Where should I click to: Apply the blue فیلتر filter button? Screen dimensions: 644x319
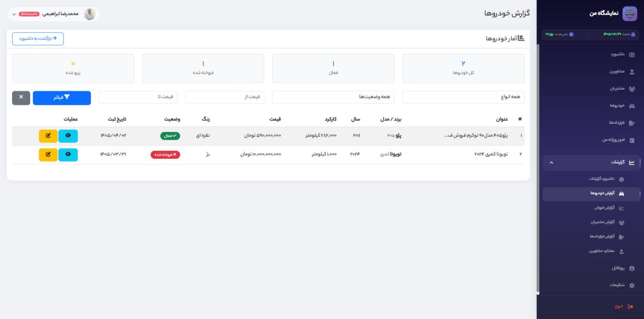62,98
